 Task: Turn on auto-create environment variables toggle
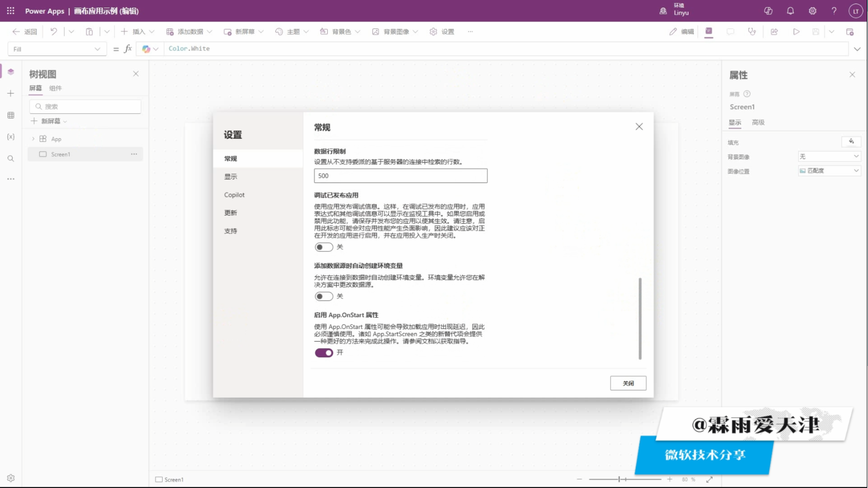pos(324,296)
